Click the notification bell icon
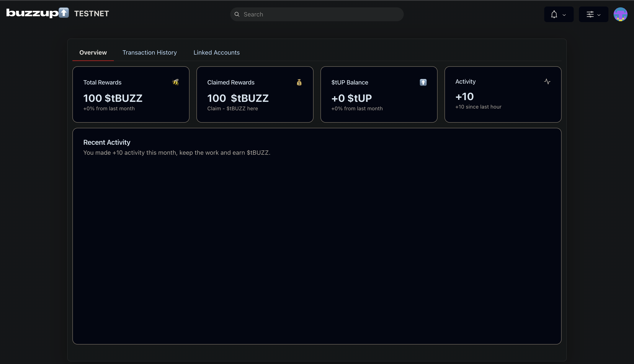The image size is (634, 364). (x=554, y=15)
